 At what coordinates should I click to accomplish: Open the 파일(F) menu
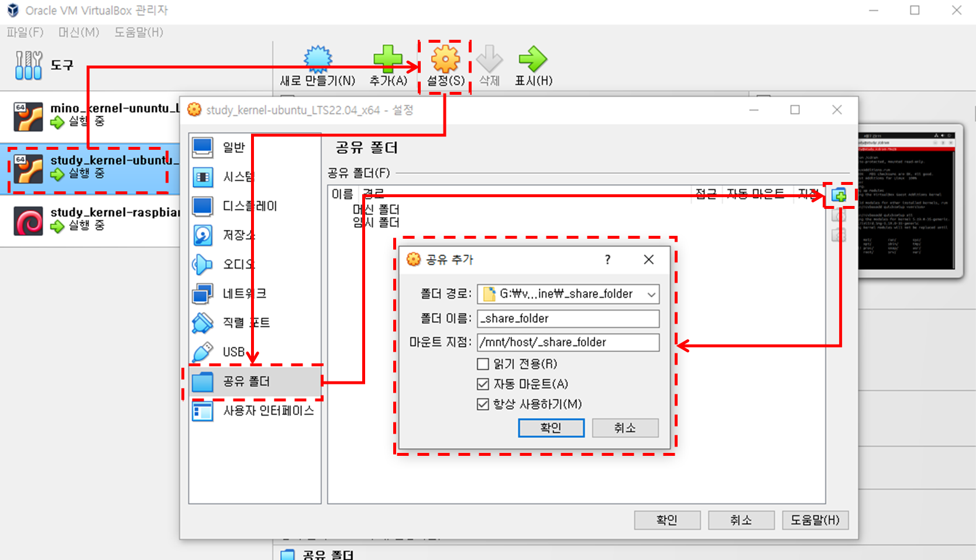25,33
